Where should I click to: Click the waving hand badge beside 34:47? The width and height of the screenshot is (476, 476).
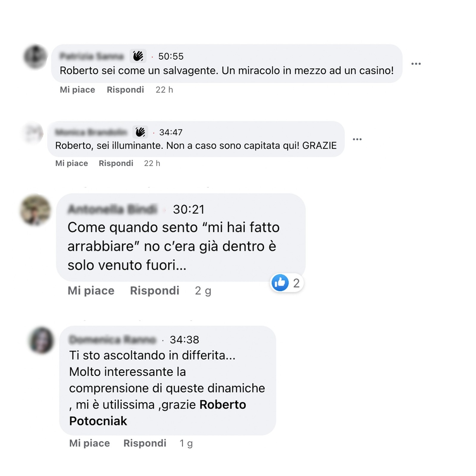[140, 132]
